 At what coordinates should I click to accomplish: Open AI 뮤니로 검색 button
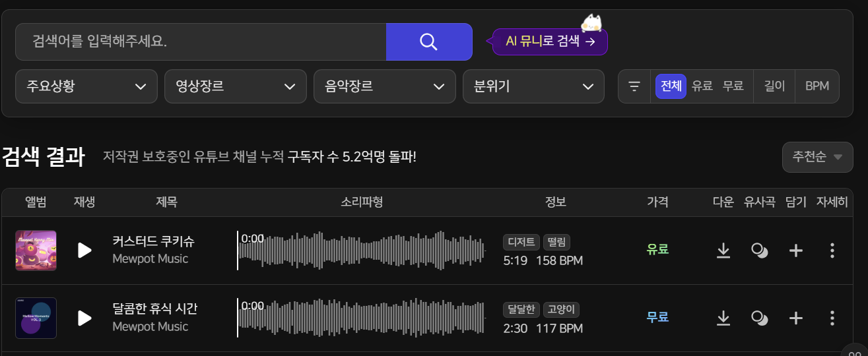pyautogui.click(x=551, y=42)
